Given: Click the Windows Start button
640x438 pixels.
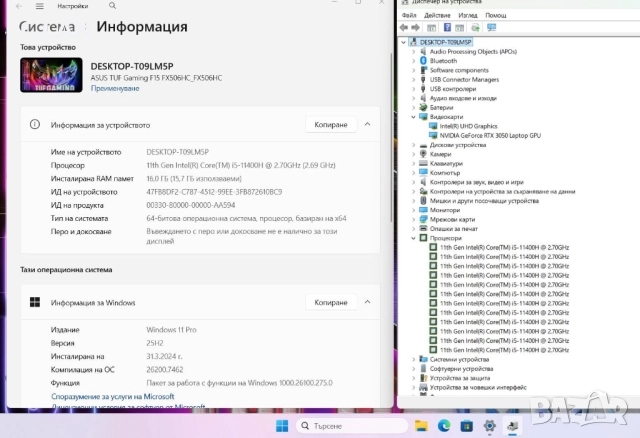Looking at the screenshot, I should pos(282,426).
